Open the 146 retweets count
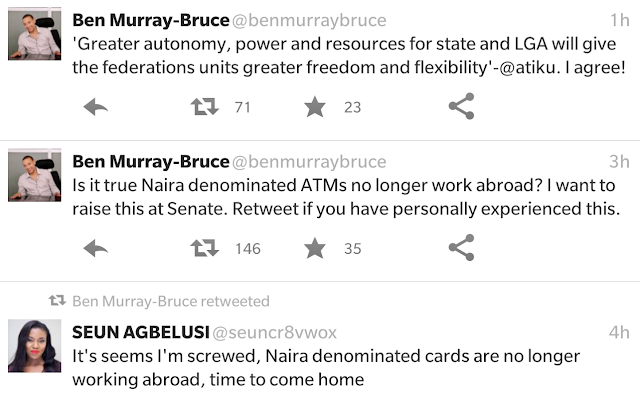Viewport: 640px width, 394px height. coord(248,248)
